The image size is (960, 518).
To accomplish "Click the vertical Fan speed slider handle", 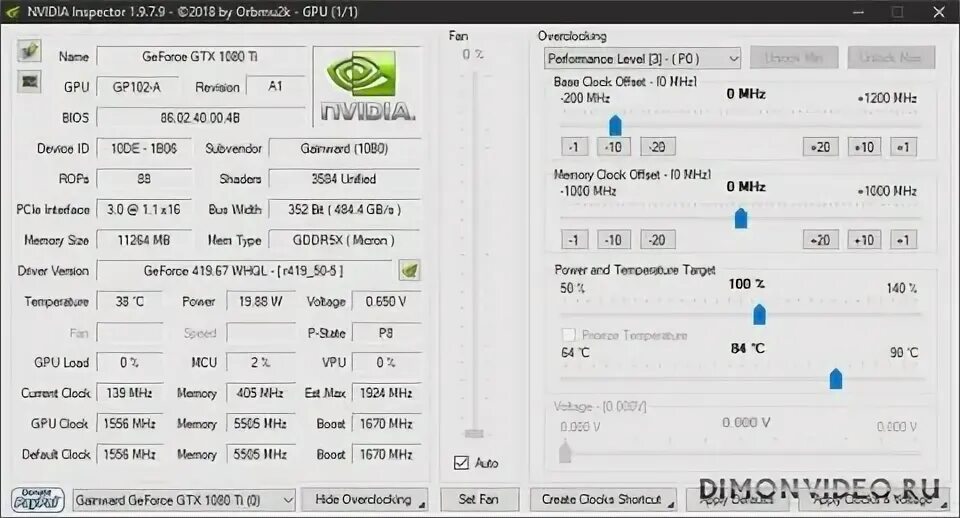I will pos(474,434).
